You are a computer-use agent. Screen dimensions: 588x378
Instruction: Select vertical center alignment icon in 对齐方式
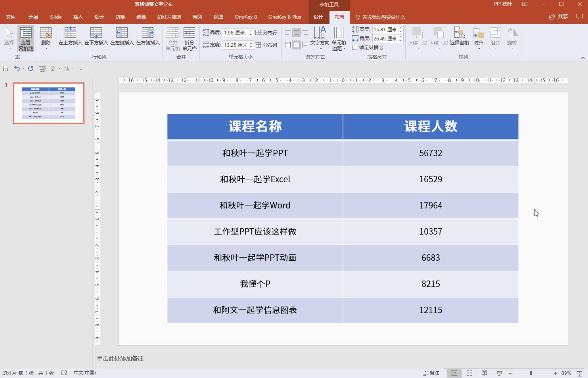coord(296,44)
